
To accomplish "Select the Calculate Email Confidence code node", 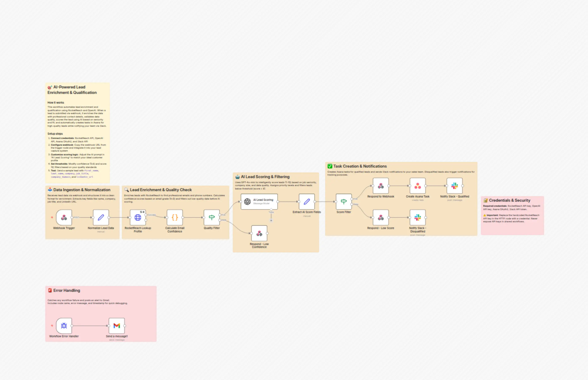I will (175, 217).
